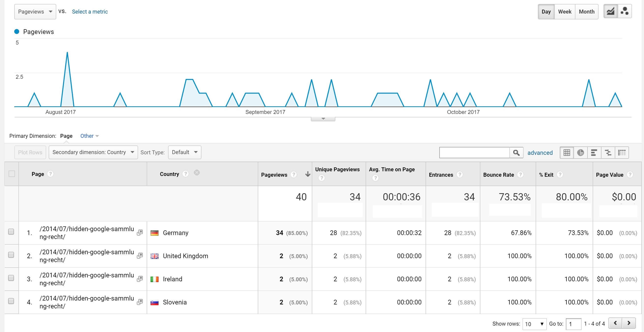This screenshot has width=644, height=332.
Task: Click the Select a metric link
Action: coord(90,12)
